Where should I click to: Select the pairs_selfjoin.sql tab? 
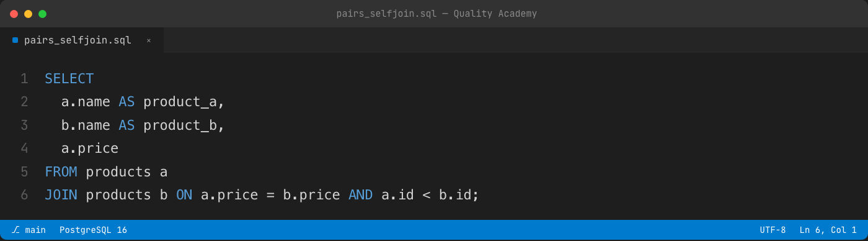tap(82, 40)
